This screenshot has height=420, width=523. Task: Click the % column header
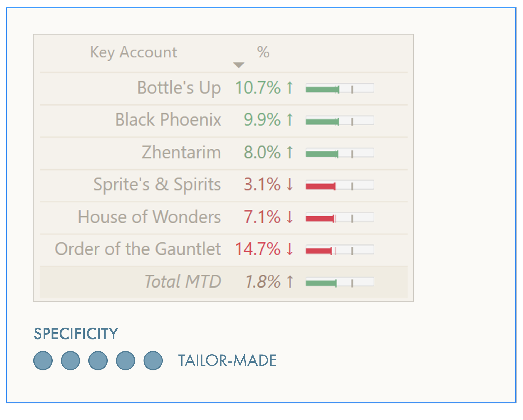point(263,52)
